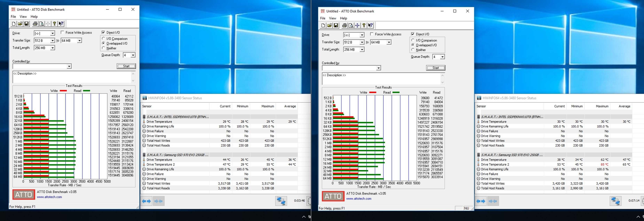Click Start button in left ATTO window

point(126,66)
